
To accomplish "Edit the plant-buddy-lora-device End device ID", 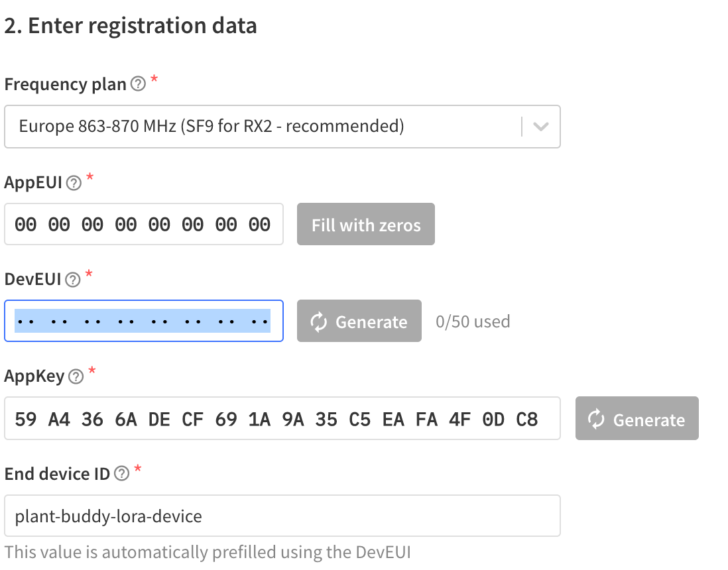I will click(282, 515).
